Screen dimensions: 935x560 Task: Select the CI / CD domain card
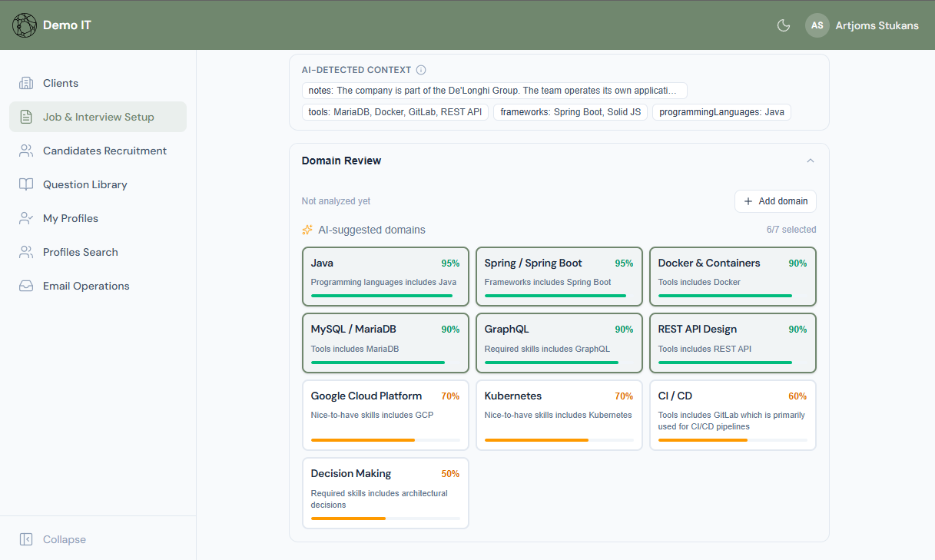pyautogui.click(x=733, y=415)
